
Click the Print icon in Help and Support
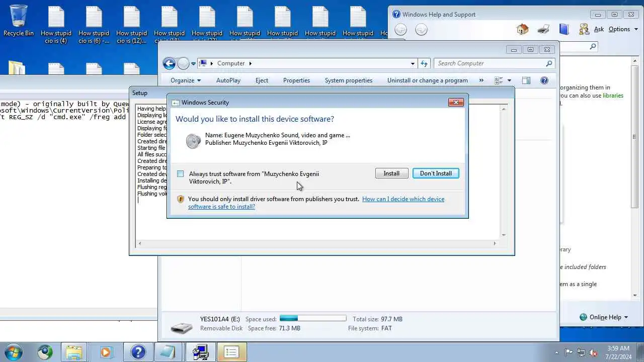pyautogui.click(x=543, y=29)
